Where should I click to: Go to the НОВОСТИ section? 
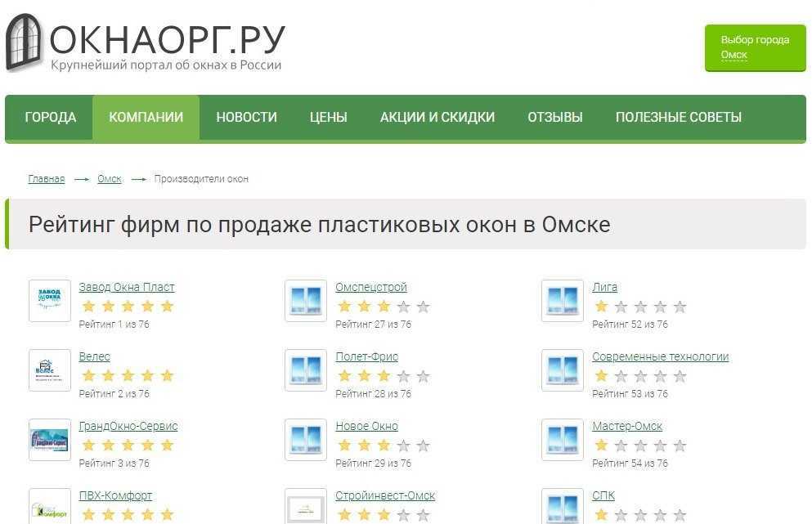point(246,118)
